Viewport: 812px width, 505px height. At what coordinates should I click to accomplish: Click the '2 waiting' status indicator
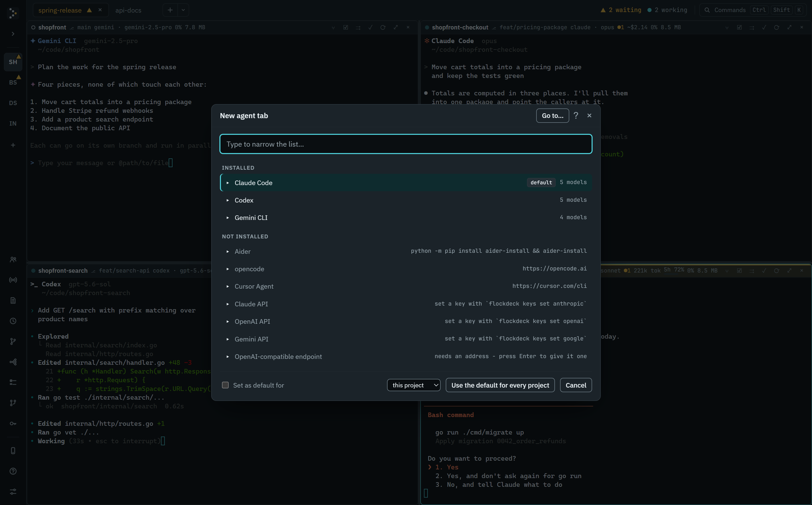[x=621, y=10]
